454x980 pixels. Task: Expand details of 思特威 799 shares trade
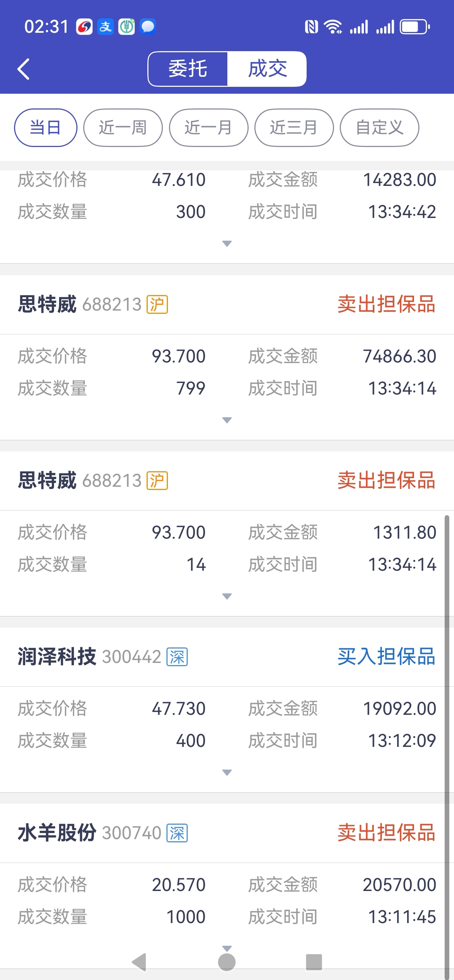click(227, 420)
